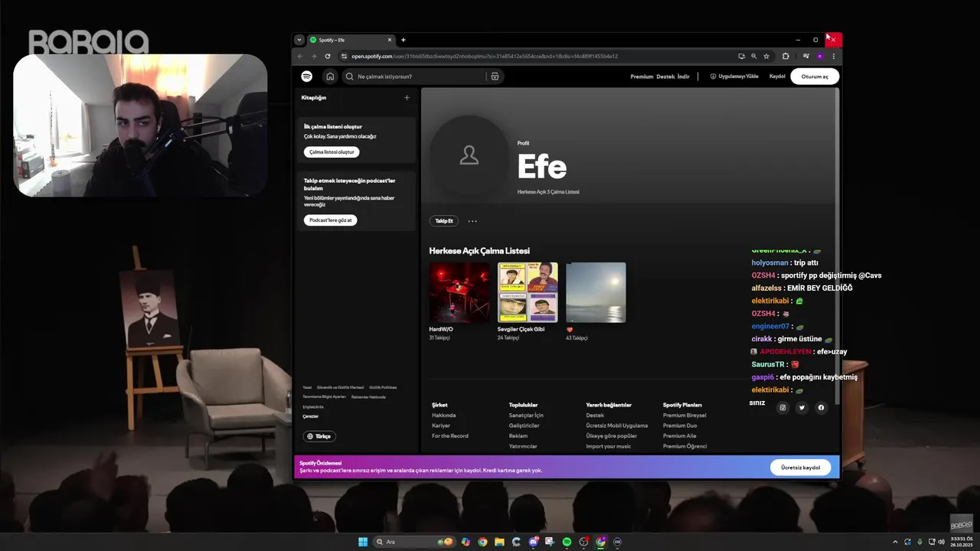This screenshot has width=980, height=551.
Task: Close the Spotify – Efe tab
Action: tap(390, 40)
